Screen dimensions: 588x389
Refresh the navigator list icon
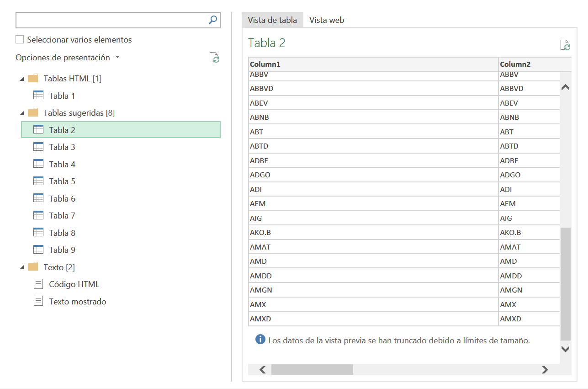214,58
